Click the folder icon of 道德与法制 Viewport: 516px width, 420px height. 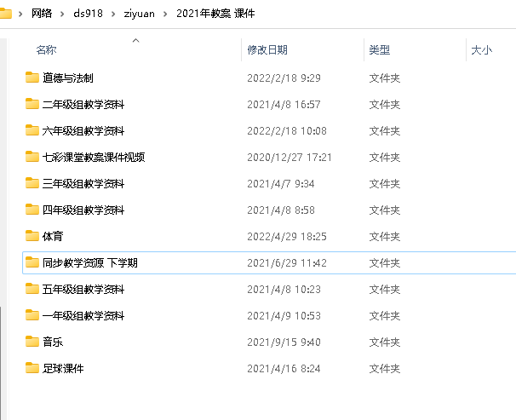(32, 78)
